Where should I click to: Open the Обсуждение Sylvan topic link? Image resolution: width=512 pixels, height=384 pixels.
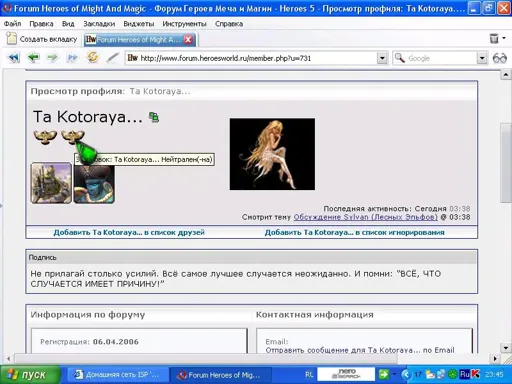coord(365,217)
